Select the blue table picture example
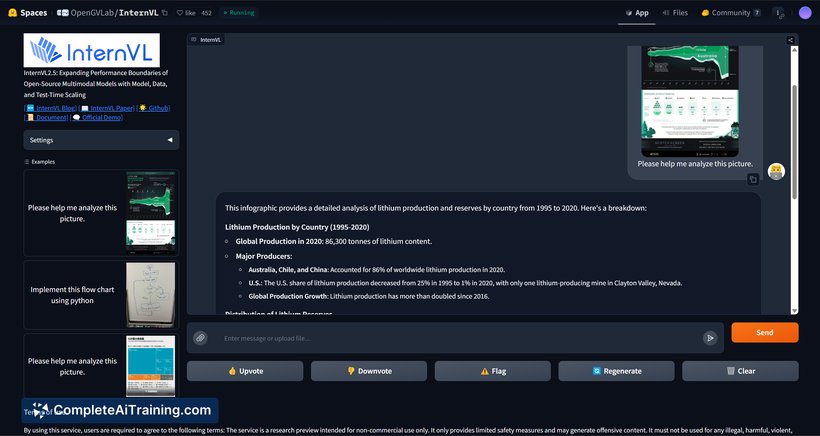Screen dimensions: 820x436 [101, 366]
